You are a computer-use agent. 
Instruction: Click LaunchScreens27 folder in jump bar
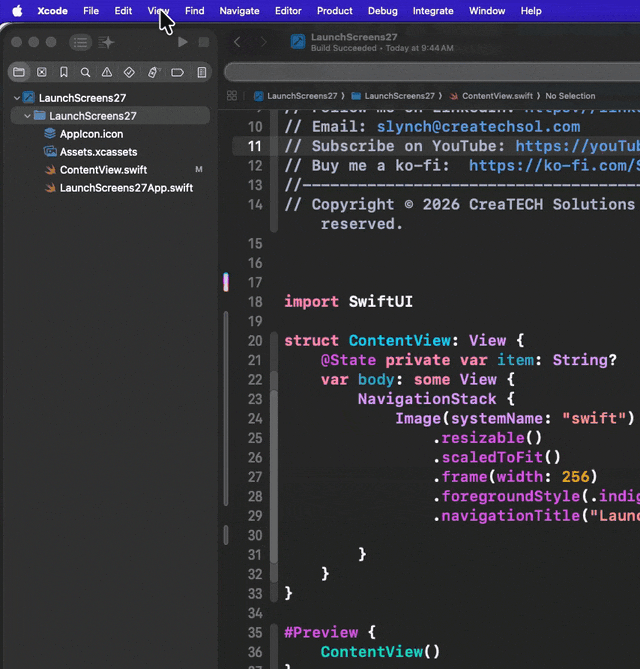pos(393,96)
